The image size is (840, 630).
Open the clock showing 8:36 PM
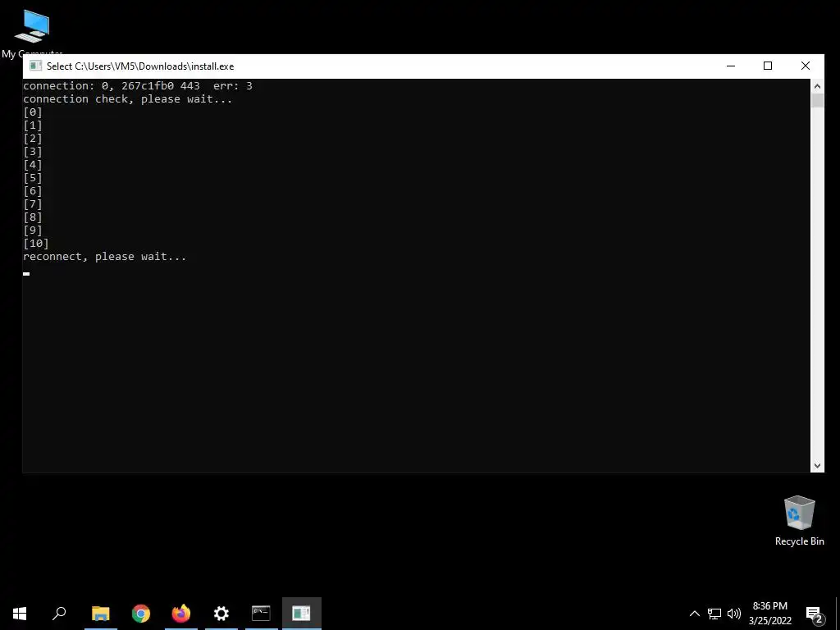coord(769,614)
